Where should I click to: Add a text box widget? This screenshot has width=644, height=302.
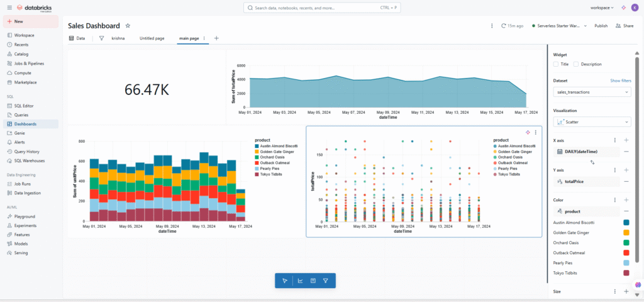313,281
